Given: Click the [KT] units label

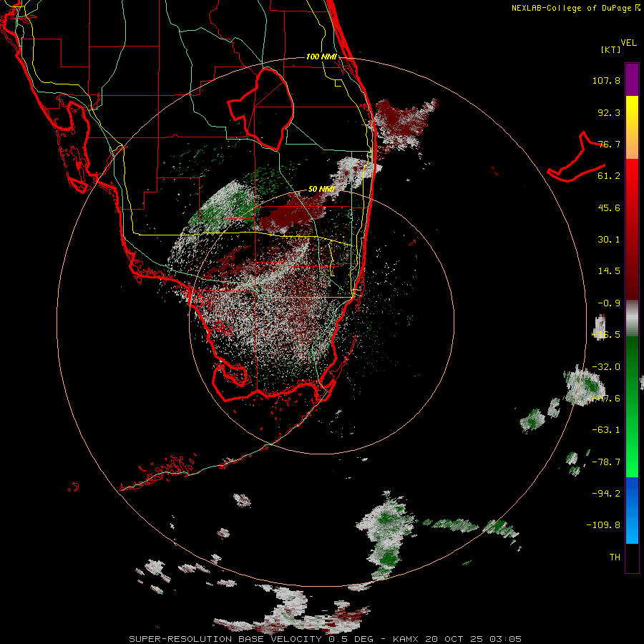Looking at the screenshot, I should [x=611, y=49].
